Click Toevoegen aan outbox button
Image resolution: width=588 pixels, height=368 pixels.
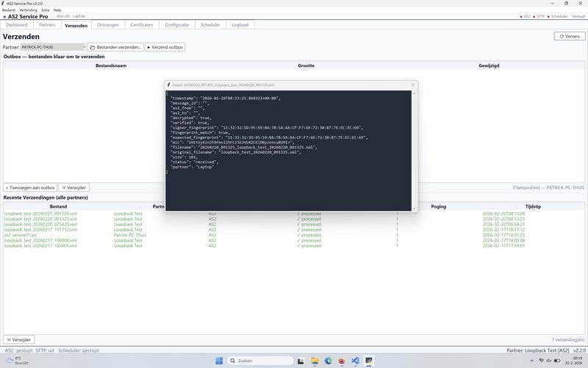(x=30, y=188)
